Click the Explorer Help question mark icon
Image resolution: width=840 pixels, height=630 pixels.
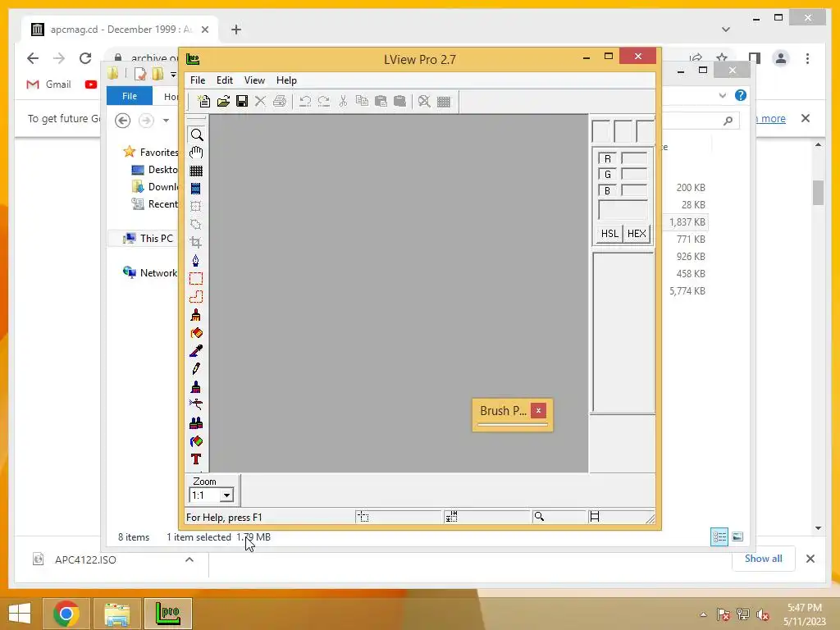(741, 95)
